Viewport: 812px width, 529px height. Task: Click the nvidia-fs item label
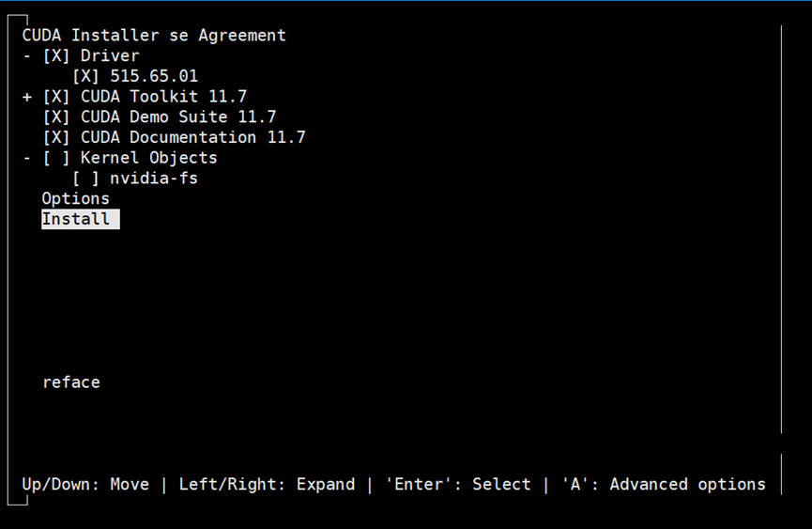pyautogui.click(x=153, y=179)
